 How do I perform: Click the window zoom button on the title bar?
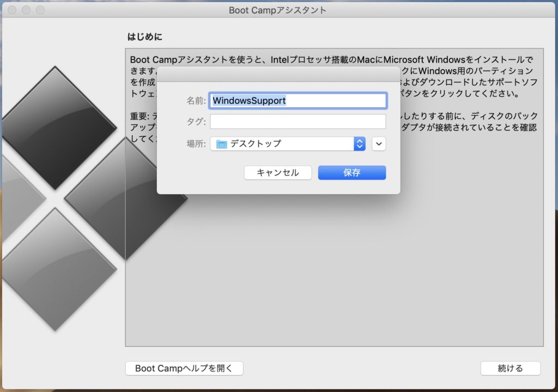point(40,10)
